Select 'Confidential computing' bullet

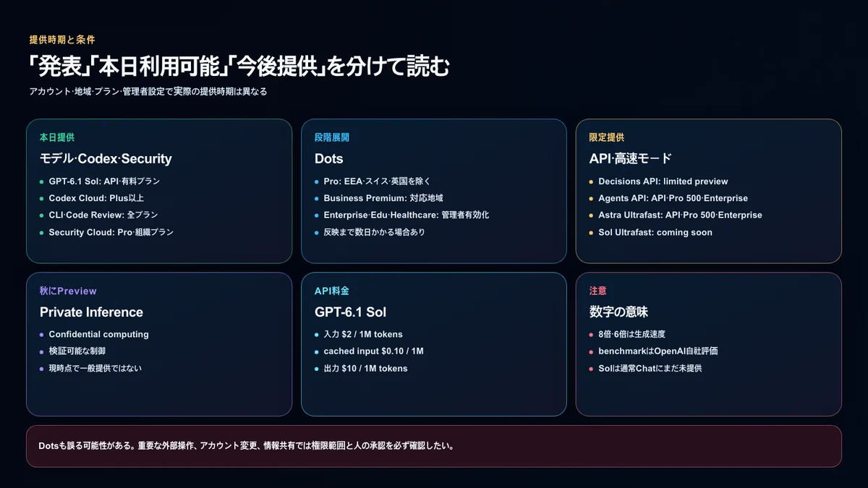pos(99,335)
